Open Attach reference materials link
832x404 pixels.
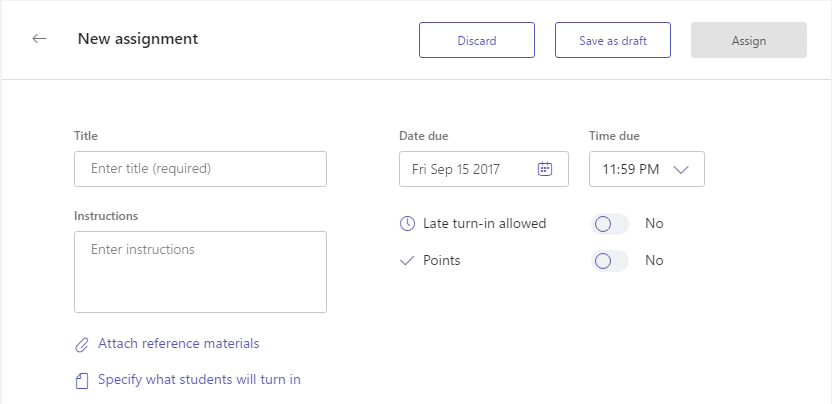tap(179, 343)
